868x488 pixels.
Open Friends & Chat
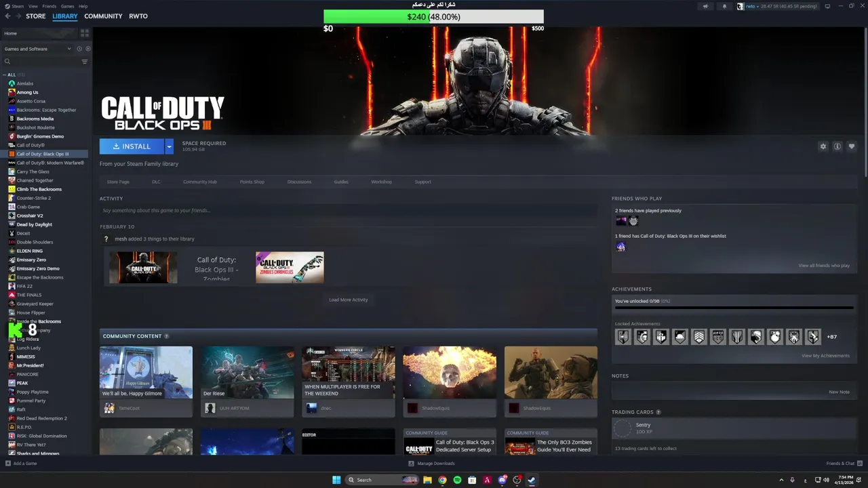point(844,464)
